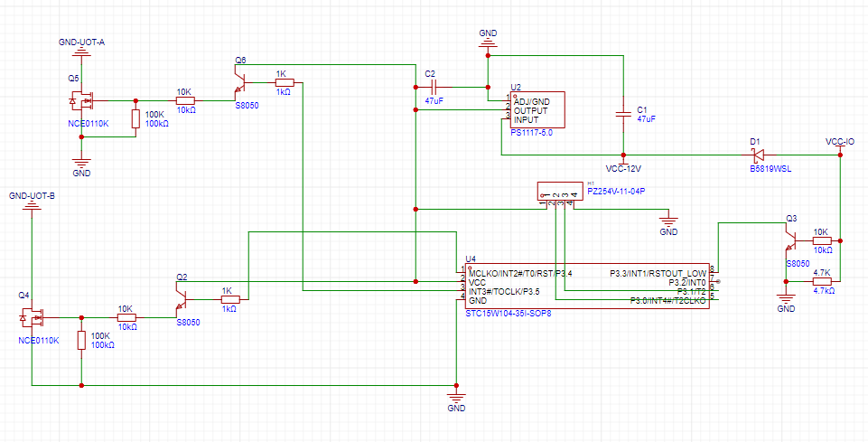
Task: Click the 100K resistor next to Q4
Action: click(81, 340)
